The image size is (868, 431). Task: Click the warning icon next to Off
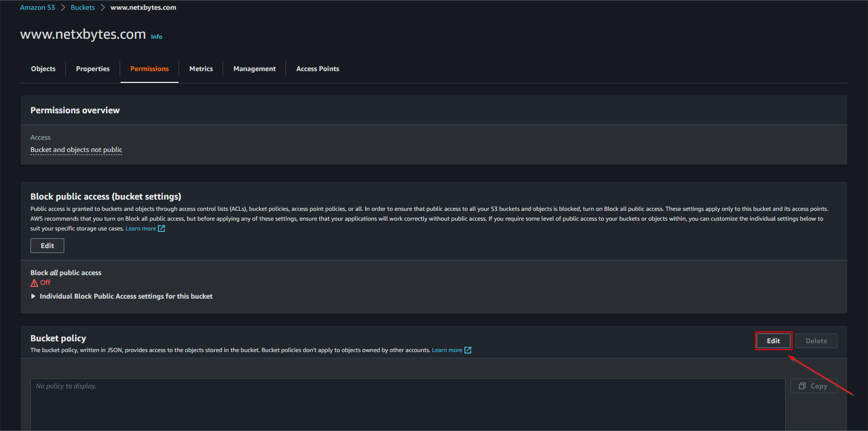pos(34,283)
